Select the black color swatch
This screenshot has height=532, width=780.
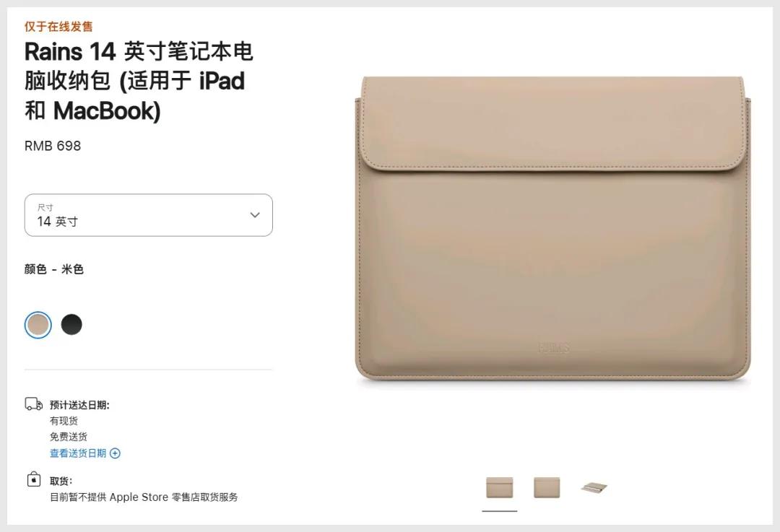[x=71, y=325]
